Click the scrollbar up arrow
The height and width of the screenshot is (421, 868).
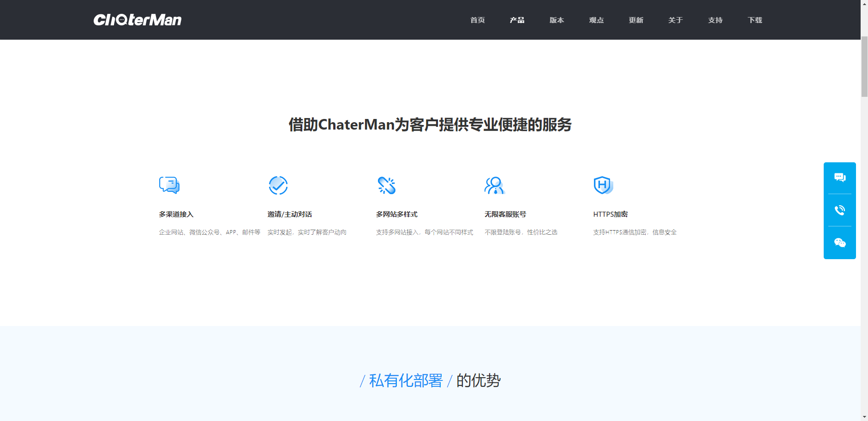864,4
